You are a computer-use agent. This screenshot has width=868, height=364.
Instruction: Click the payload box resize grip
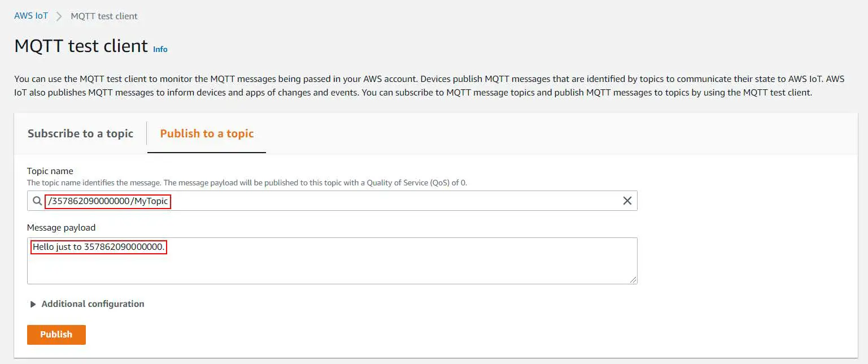(633, 279)
